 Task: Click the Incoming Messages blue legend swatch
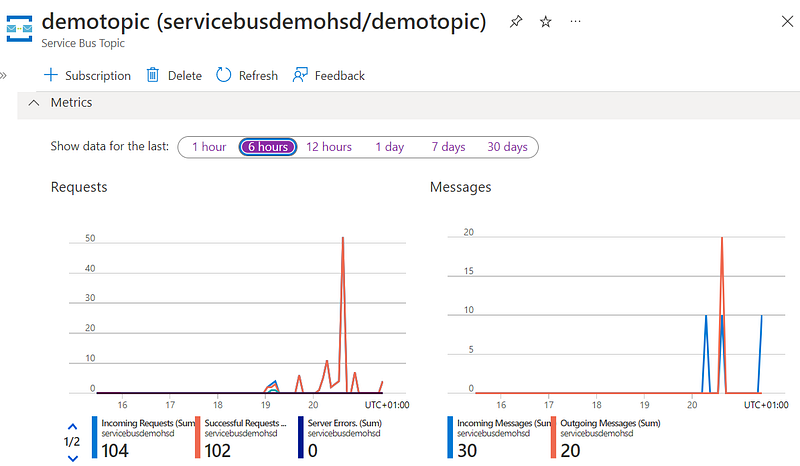point(450,437)
